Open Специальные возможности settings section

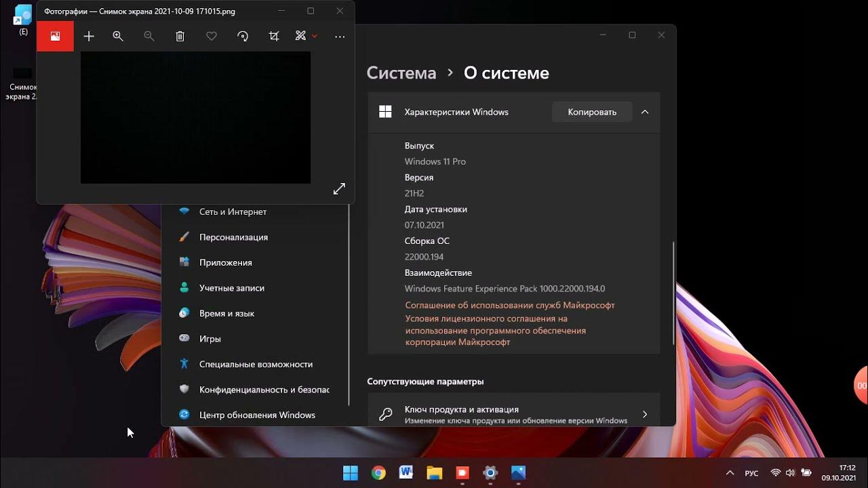coord(255,364)
